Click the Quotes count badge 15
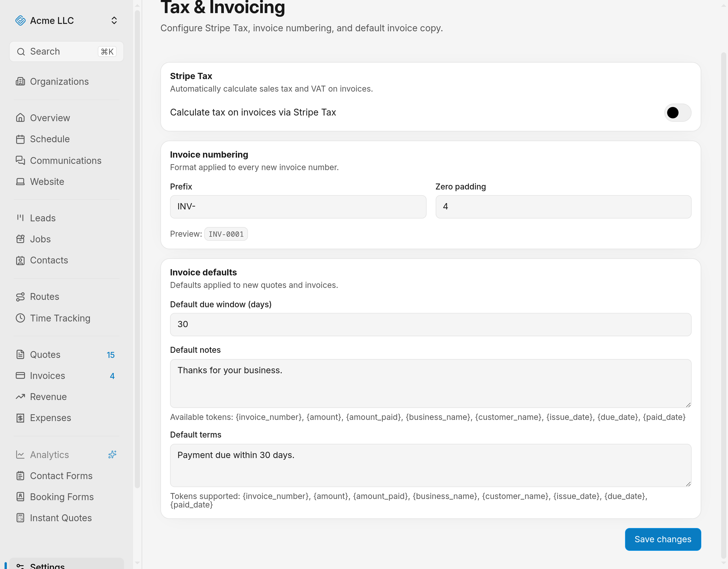 111,355
